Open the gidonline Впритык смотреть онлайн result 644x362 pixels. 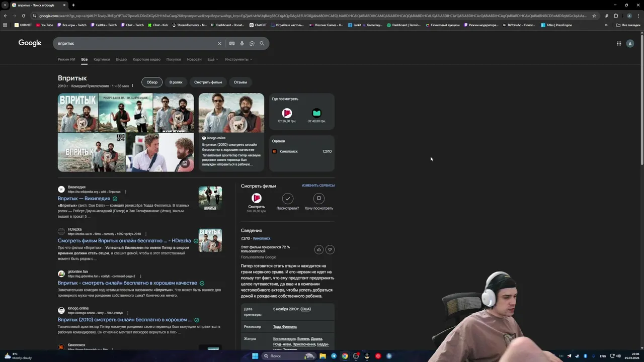click(127, 283)
